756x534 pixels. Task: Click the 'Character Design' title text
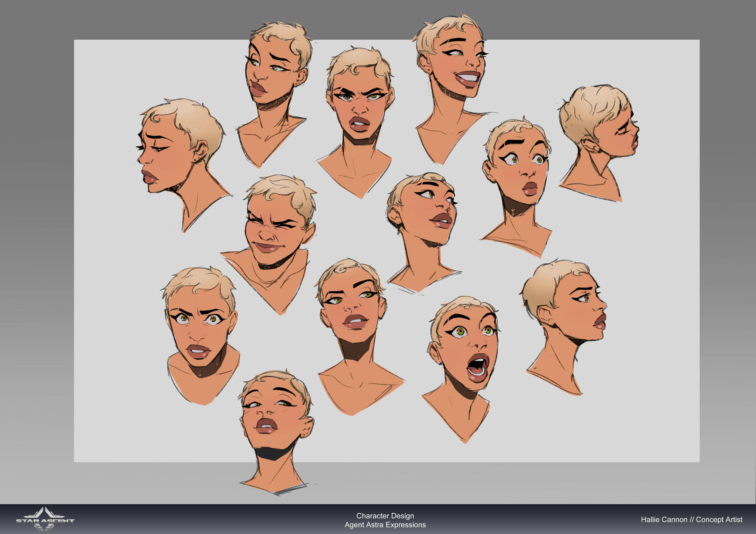pyautogui.click(x=385, y=515)
